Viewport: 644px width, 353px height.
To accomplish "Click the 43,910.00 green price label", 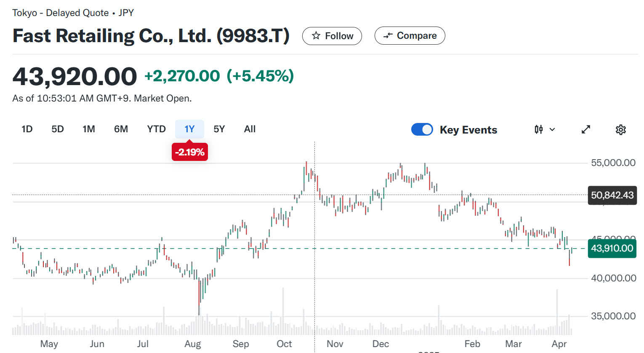I will (x=612, y=248).
